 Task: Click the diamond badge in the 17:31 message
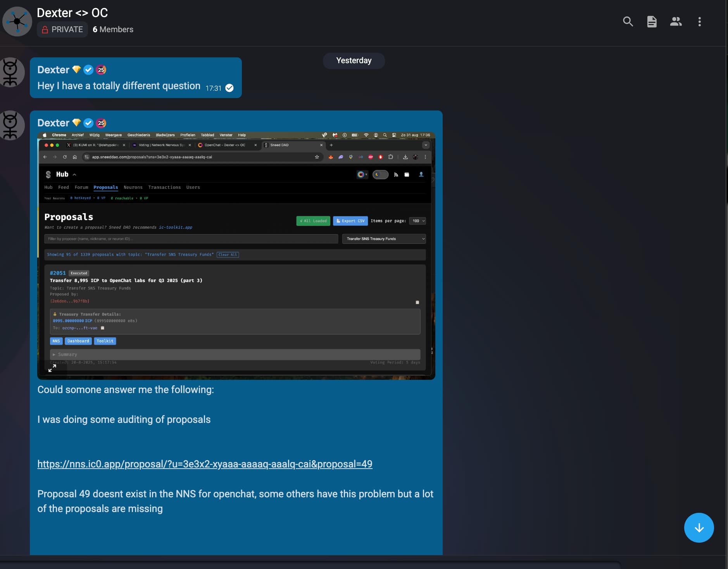(77, 69)
